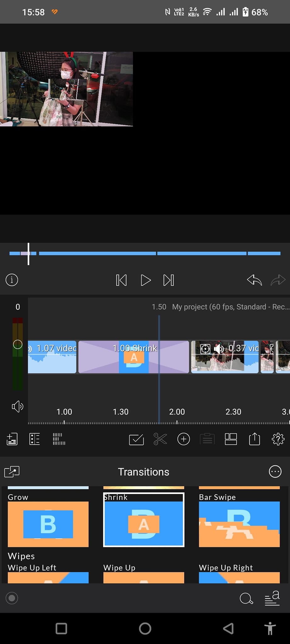The image size is (290, 644).
Task: Toggle the checkmark selection tool
Action: (x=137, y=439)
